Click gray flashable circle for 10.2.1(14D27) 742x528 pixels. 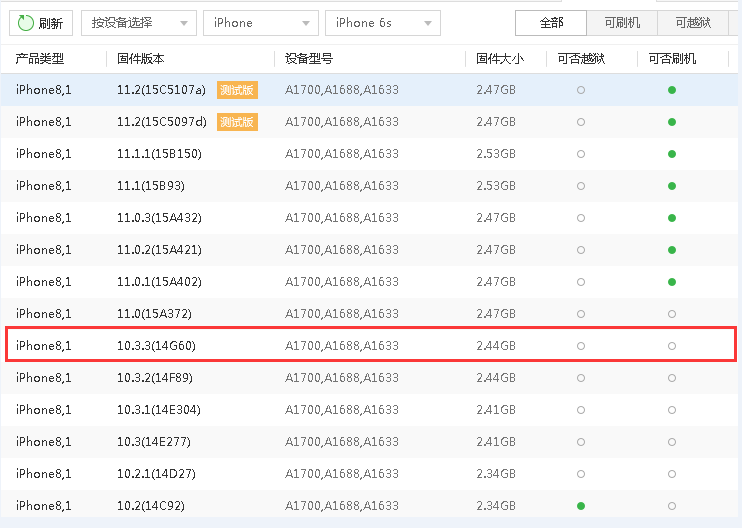click(x=672, y=474)
